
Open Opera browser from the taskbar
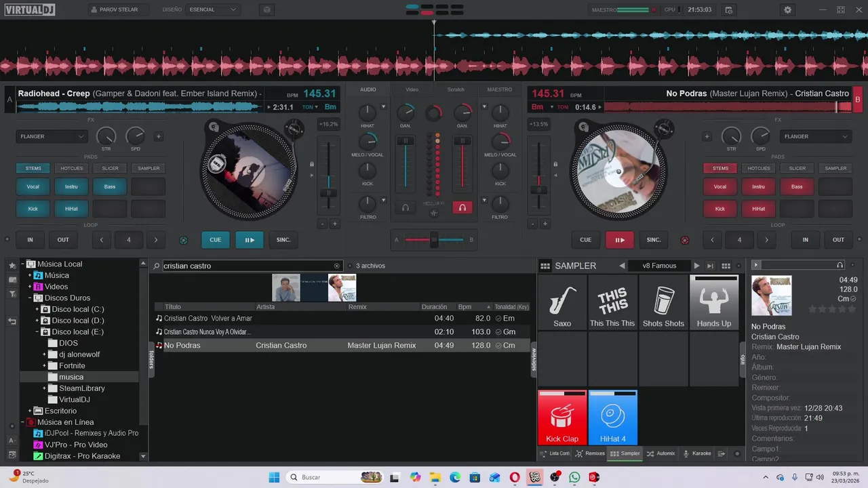click(515, 477)
